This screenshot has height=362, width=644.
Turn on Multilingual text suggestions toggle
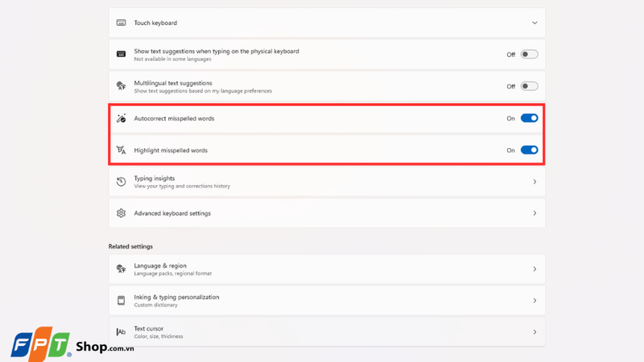(x=529, y=86)
